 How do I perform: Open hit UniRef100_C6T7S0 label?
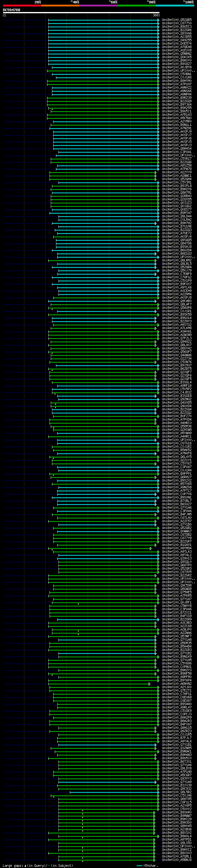[x=177, y=23]
